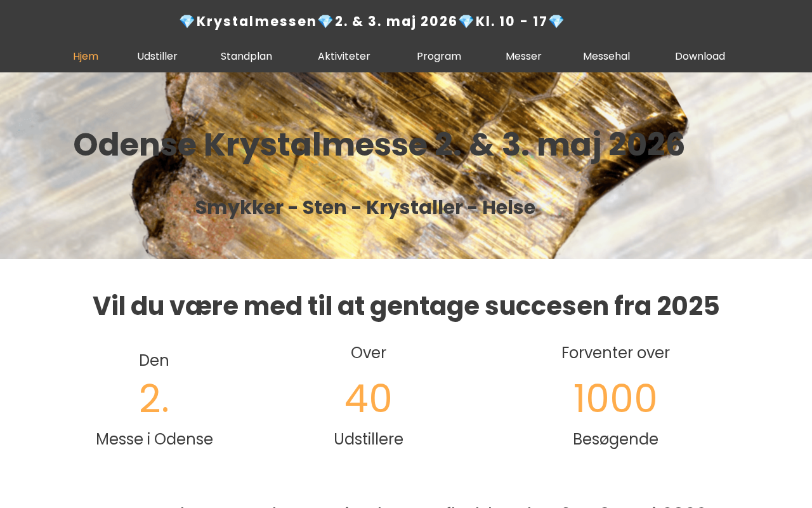
Task: Click the first diamond emoji in header
Action: coord(187,22)
